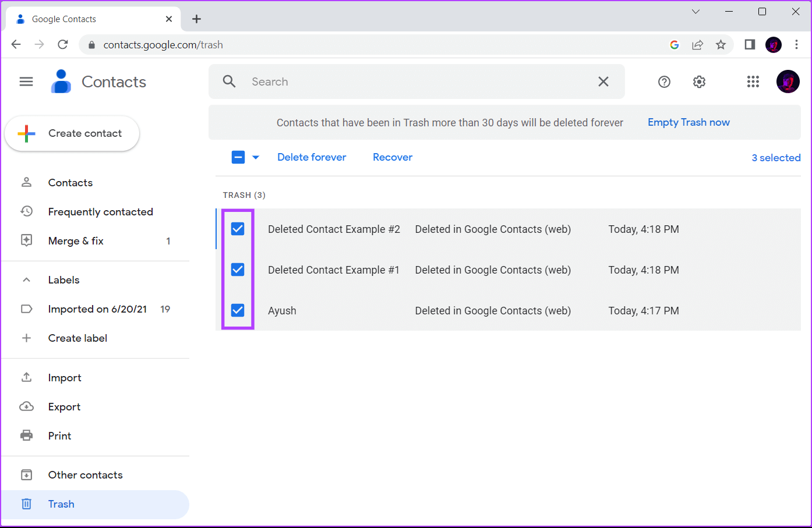The height and width of the screenshot is (528, 812).
Task: Click the TRASH (3) heading
Action: [x=244, y=195]
